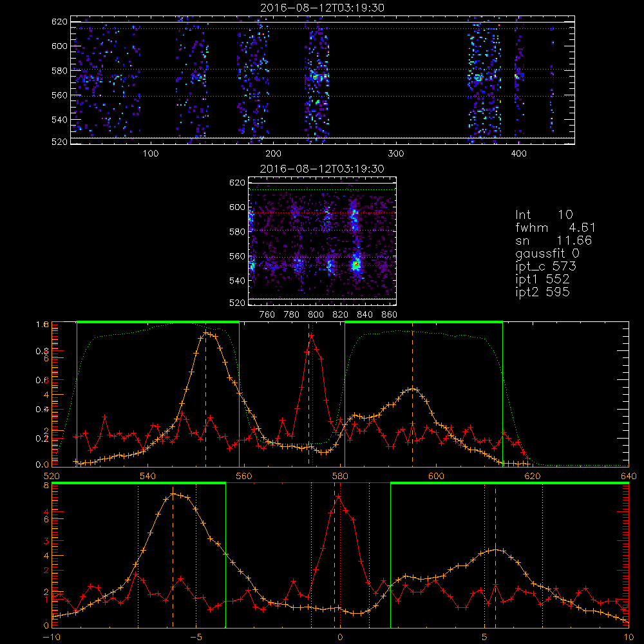Image resolution: width=644 pixels, height=644 pixels.
Task: Click the x-axis label '760' of the middle image
Action: (x=267, y=315)
